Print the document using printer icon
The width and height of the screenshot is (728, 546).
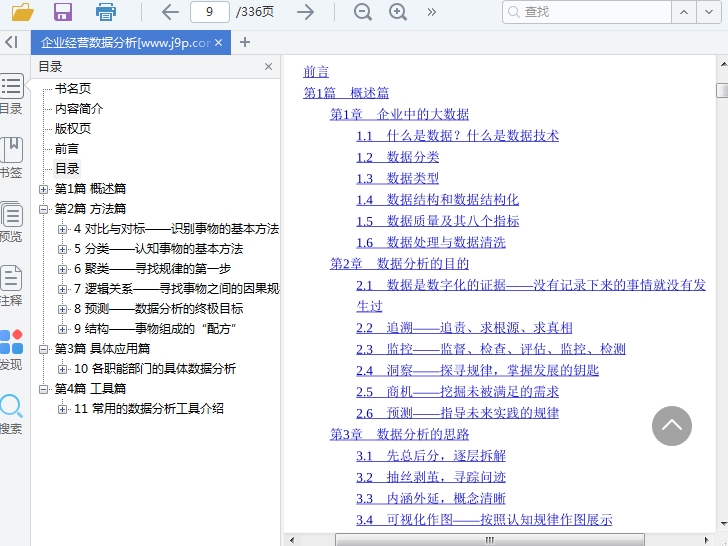point(106,12)
